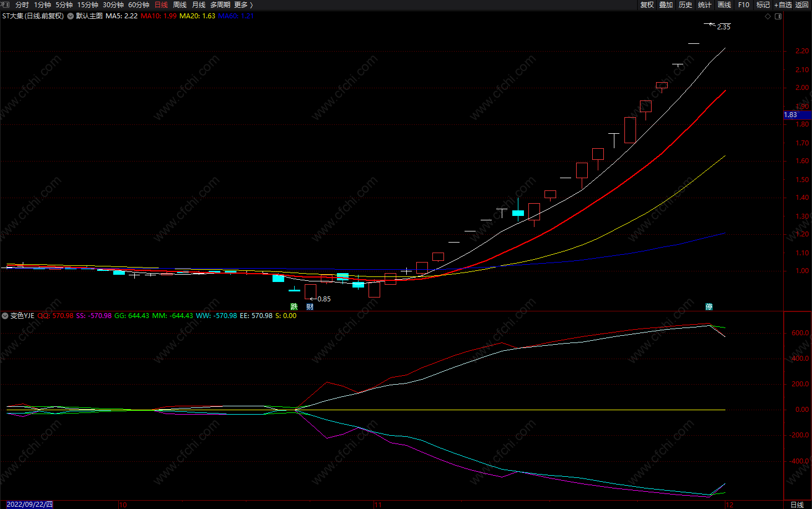This screenshot has height=509, width=812.
Task: Click the 返回 back button
Action: (x=802, y=4)
